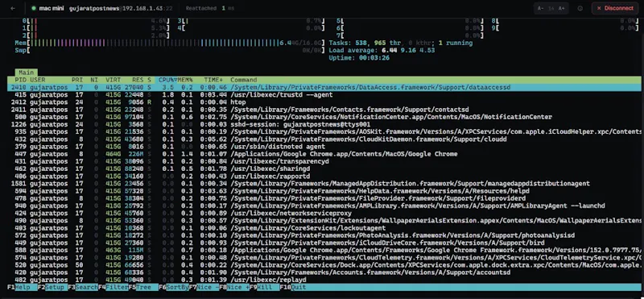Select the sshd-session process row
The height and width of the screenshot is (299, 644).
click(x=324, y=124)
